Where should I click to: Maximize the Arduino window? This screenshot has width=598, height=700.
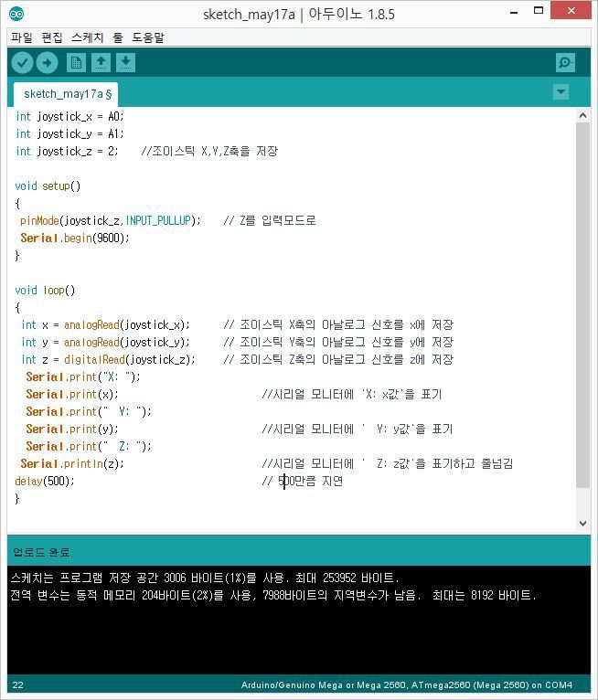pos(539,11)
